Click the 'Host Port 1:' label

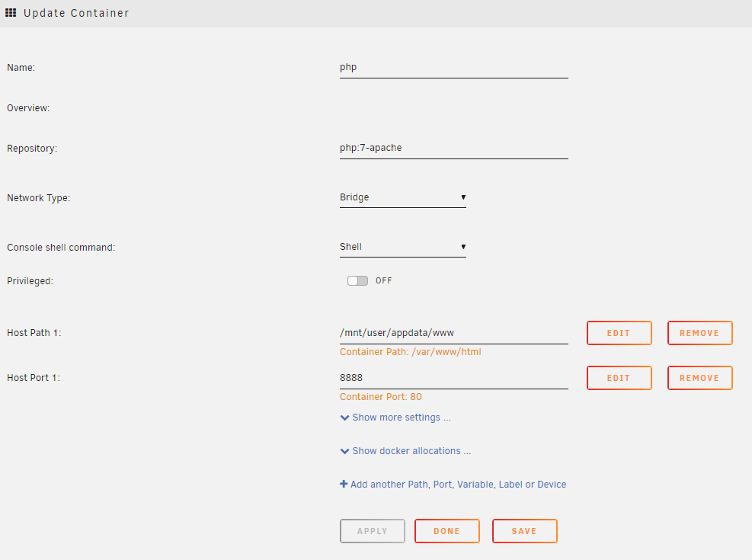click(34, 378)
